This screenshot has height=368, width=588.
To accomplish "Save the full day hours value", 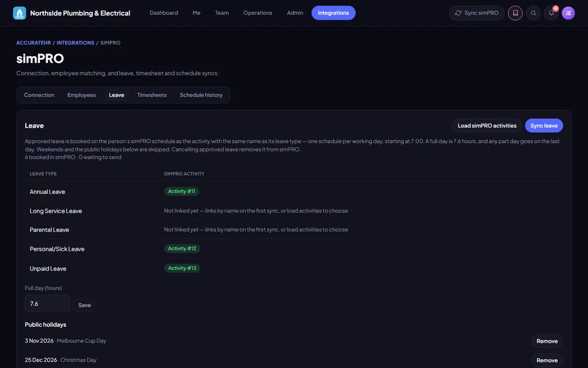I will pyautogui.click(x=85, y=305).
